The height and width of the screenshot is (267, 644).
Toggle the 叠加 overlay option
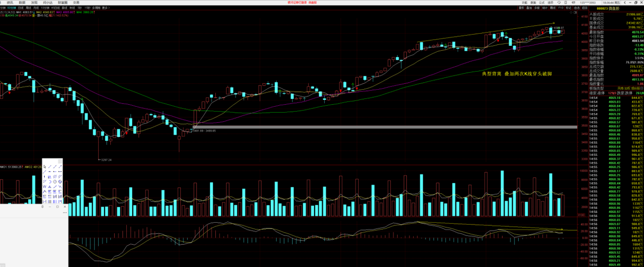click(x=529, y=7)
